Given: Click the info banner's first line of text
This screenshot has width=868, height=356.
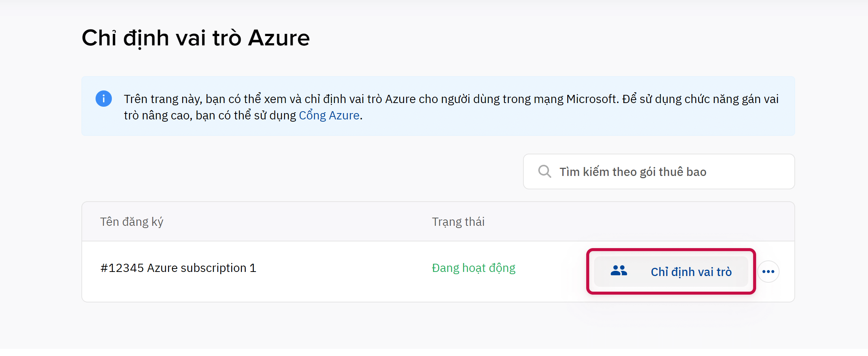Looking at the screenshot, I should pyautogui.click(x=451, y=99).
